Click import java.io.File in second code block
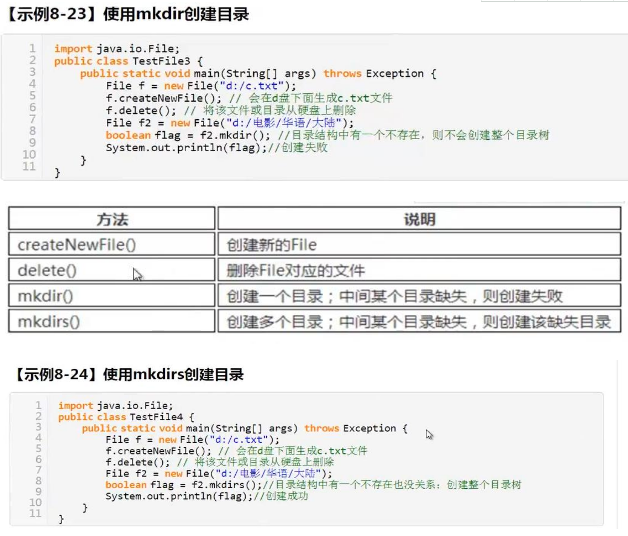The height and width of the screenshot is (536, 628). [x=116, y=405]
